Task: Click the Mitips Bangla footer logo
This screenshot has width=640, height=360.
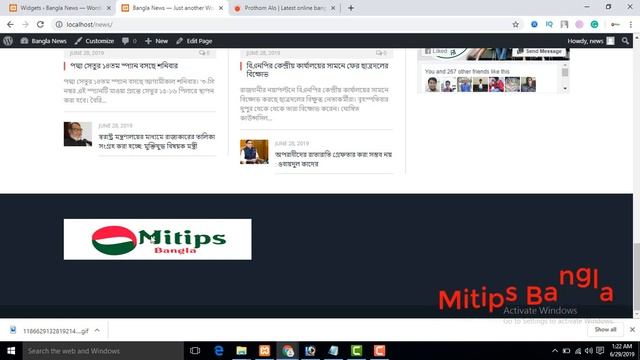Action: (158, 239)
